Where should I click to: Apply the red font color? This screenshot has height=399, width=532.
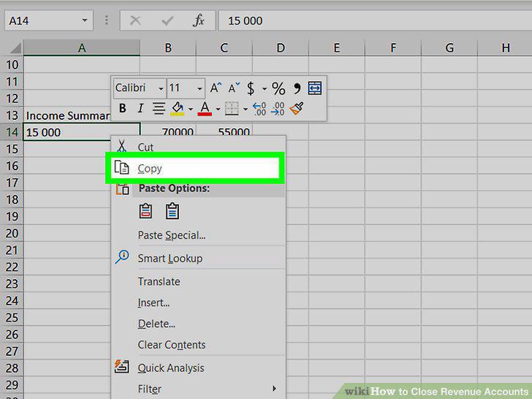(205, 109)
